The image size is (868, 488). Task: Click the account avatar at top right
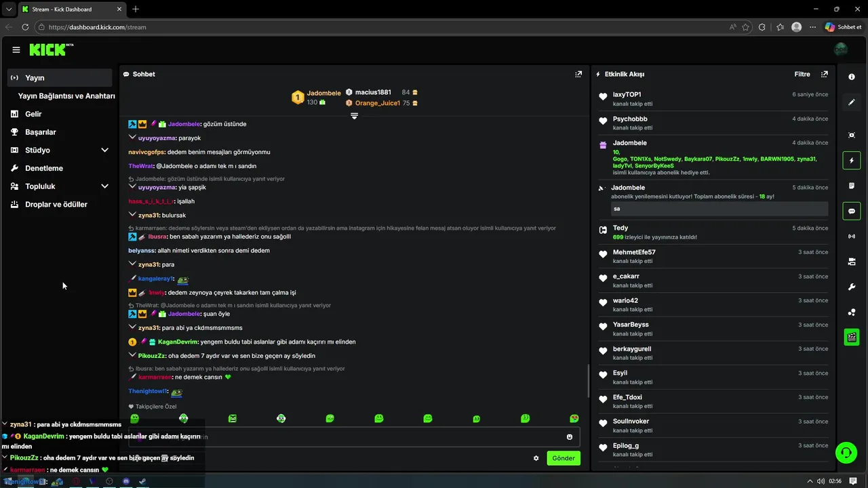point(841,49)
